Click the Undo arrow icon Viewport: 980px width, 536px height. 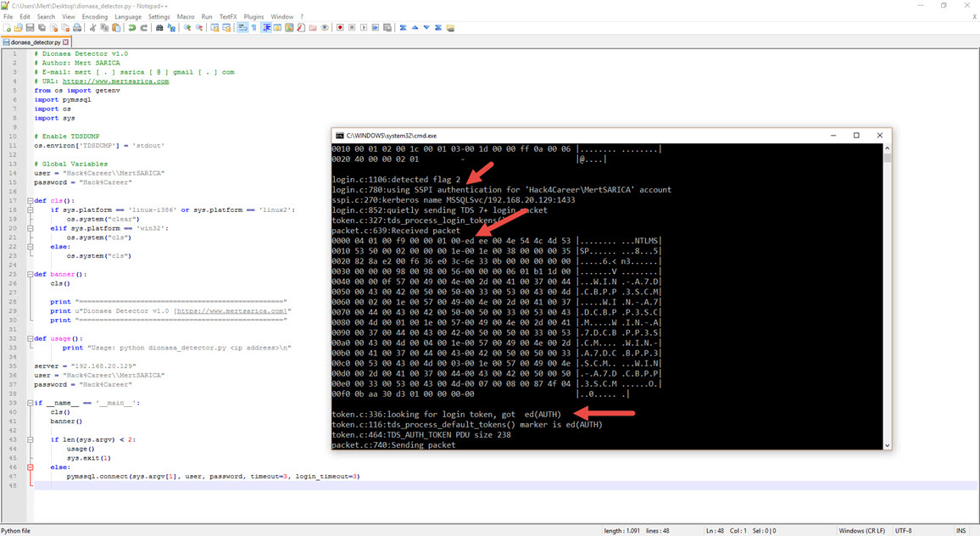pos(132,28)
